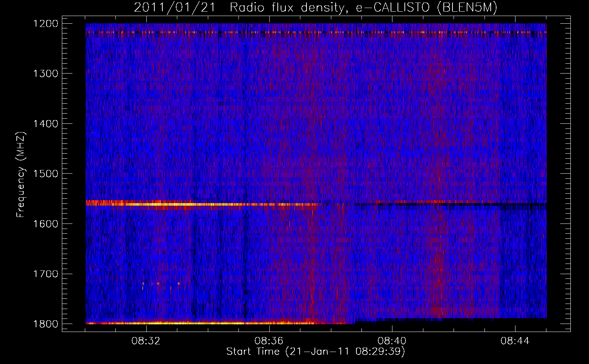Click the 1700 frequency tick label

click(x=46, y=274)
